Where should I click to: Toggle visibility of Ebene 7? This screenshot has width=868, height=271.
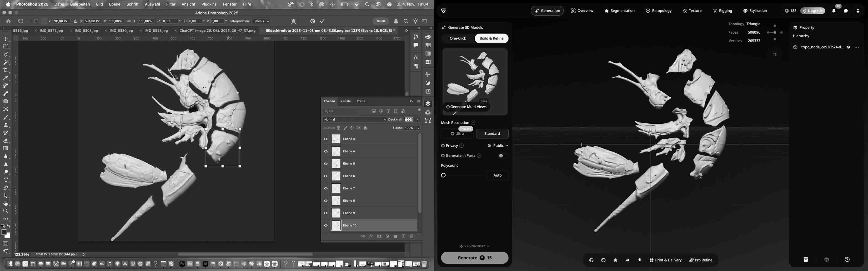coord(326,188)
